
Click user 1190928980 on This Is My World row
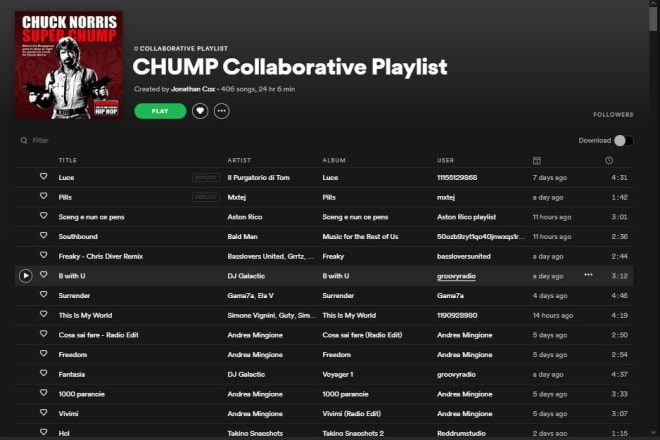coord(457,315)
